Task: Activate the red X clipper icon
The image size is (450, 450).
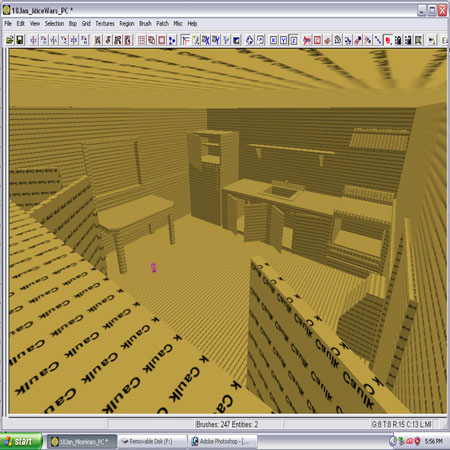Action: [x=307, y=40]
